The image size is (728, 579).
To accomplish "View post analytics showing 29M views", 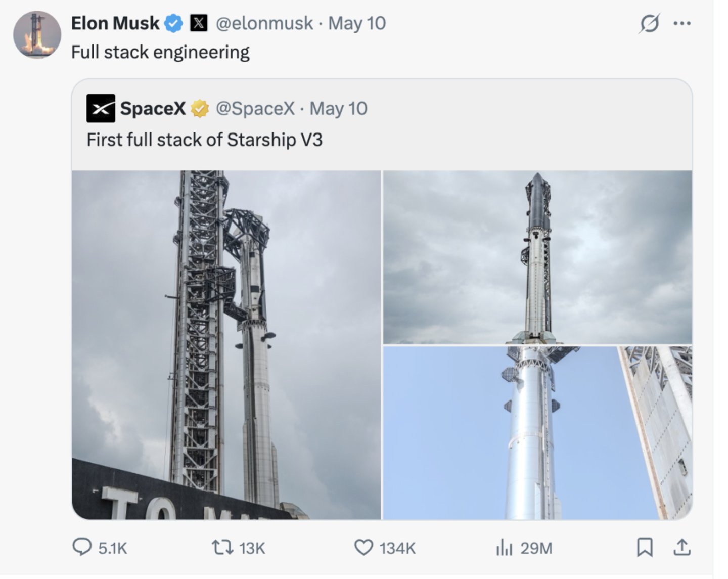I will pos(524,548).
